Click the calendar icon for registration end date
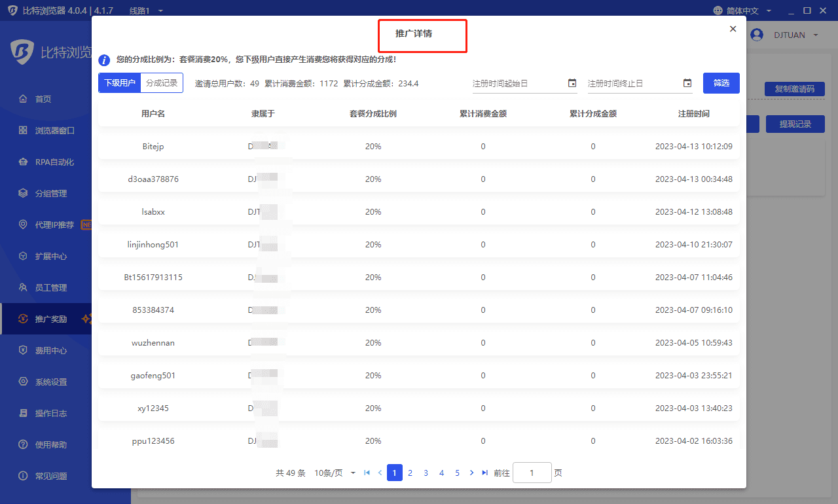This screenshot has height=504, width=838. click(687, 83)
